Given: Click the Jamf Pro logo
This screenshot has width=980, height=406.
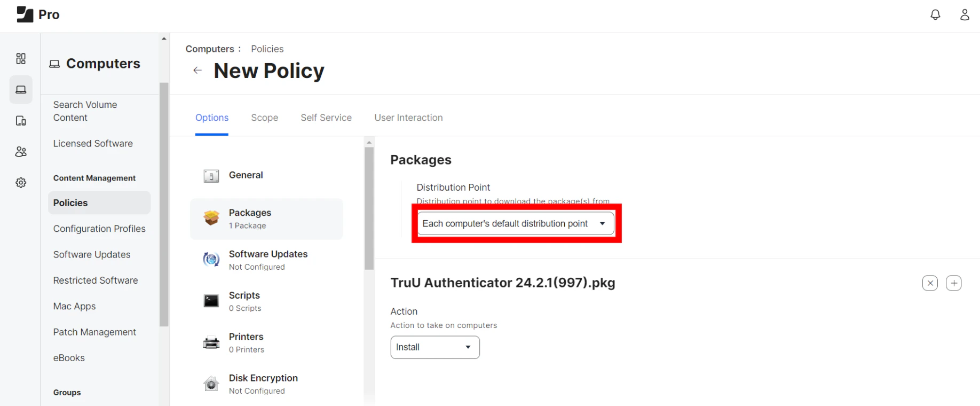Looking at the screenshot, I should 38,14.
